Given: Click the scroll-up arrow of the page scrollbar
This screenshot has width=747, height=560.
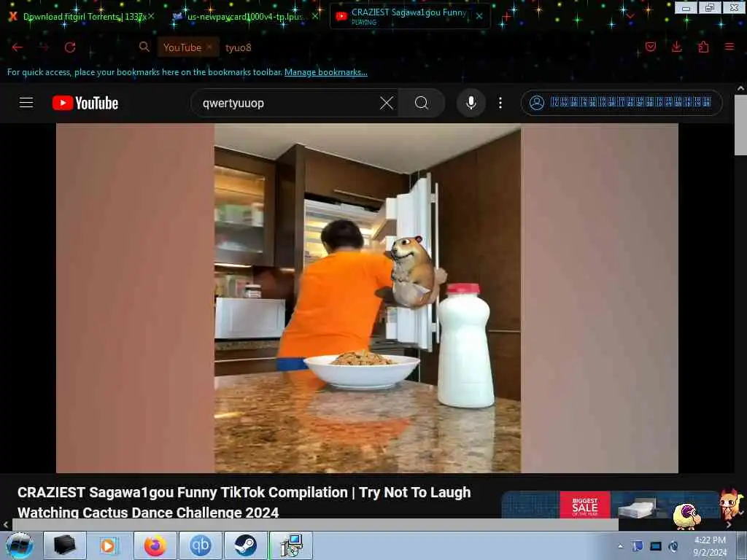Looking at the screenshot, I should (740, 88).
